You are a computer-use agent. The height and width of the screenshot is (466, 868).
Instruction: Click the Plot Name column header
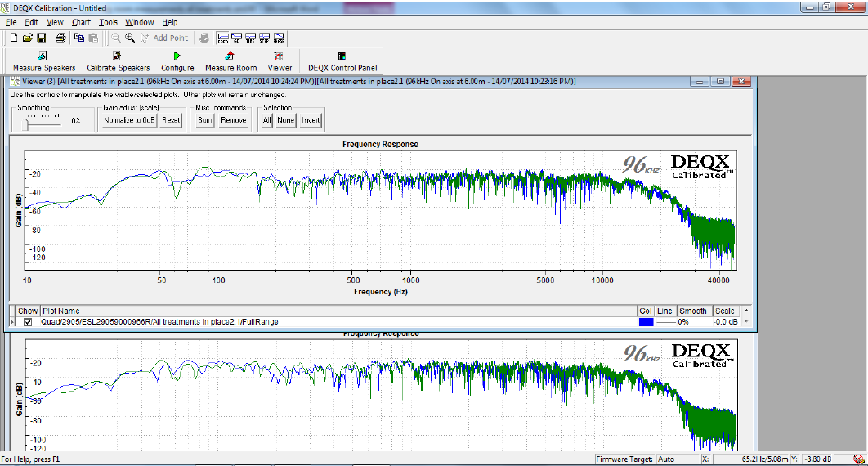(339, 311)
